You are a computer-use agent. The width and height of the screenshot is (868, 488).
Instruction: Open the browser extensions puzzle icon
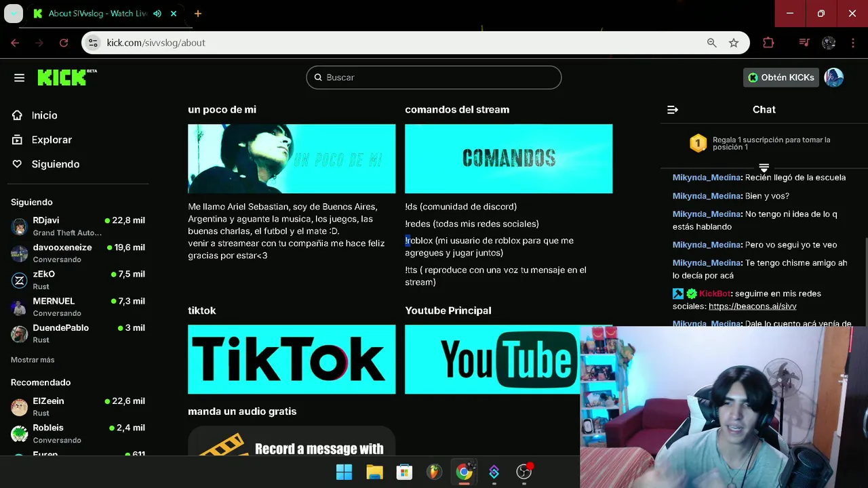[x=768, y=43]
